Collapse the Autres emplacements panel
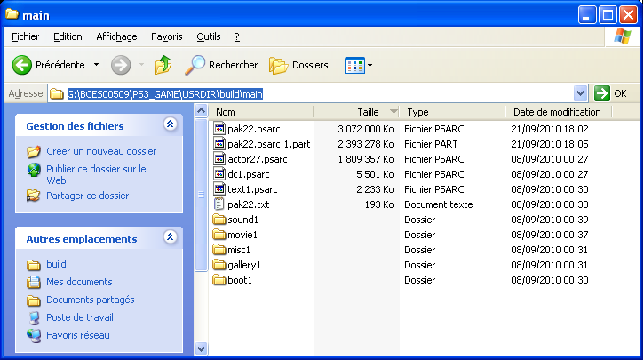The width and height of the screenshot is (644, 360). (x=170, y=238)
